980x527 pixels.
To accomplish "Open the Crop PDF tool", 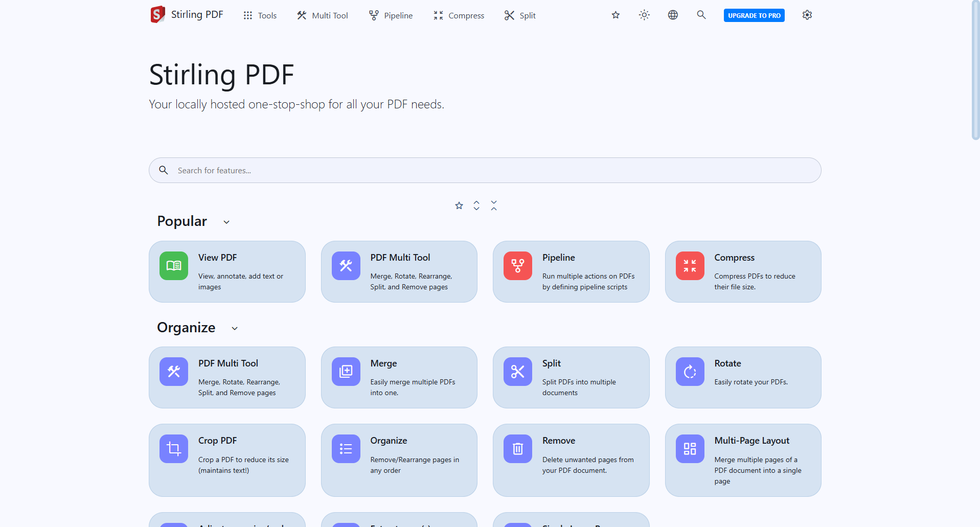I will tap(226, 460).
